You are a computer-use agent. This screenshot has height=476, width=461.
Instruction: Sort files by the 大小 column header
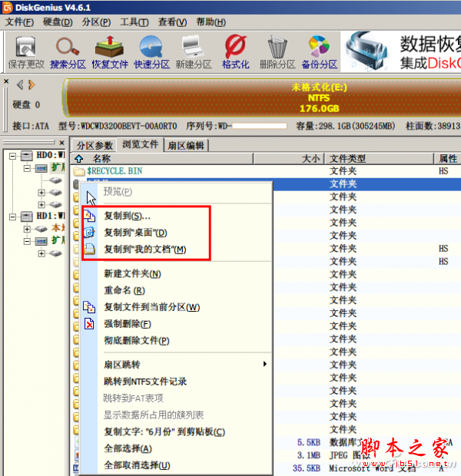[289, 158]
